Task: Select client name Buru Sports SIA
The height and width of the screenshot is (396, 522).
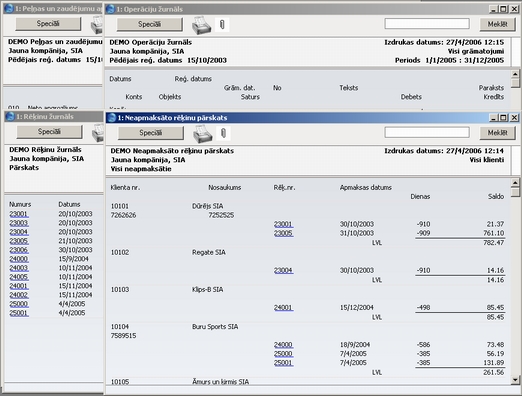Action: click(x=215, y=327)
